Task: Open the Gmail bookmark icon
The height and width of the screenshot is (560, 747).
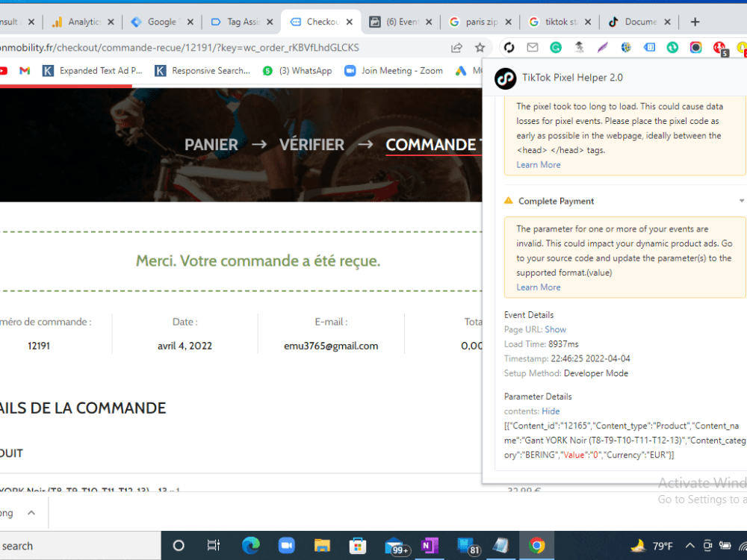Action: [25, 70]
